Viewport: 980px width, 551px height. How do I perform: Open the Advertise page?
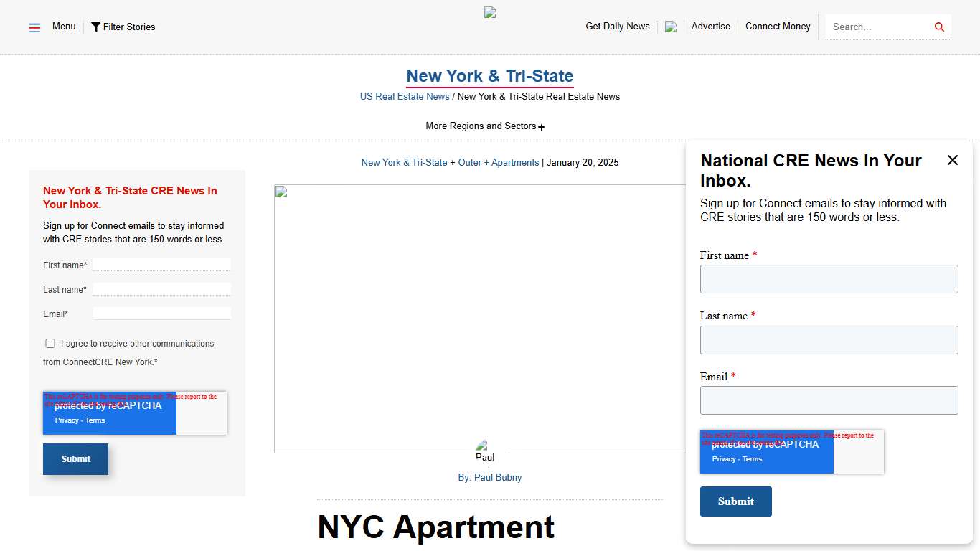click(x=710, y=27)
